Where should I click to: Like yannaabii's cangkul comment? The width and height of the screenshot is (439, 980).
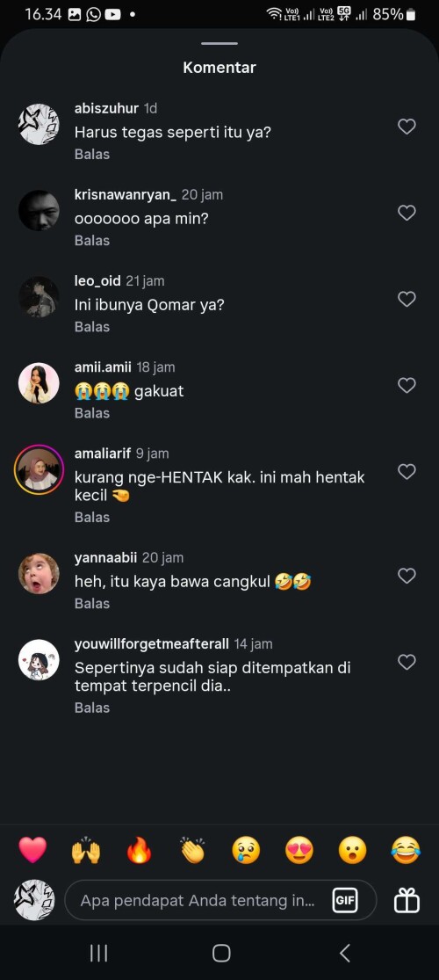pyautogui.click(x=407, y=576)
